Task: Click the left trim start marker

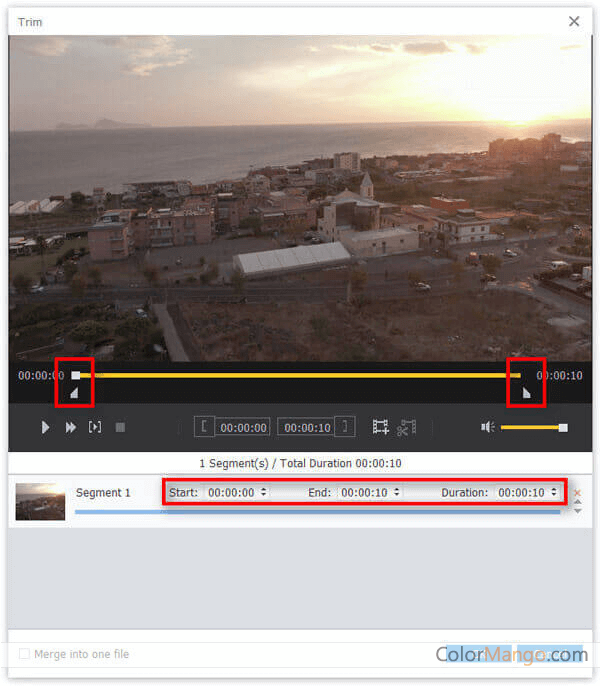Action: [x=73, y=394]
